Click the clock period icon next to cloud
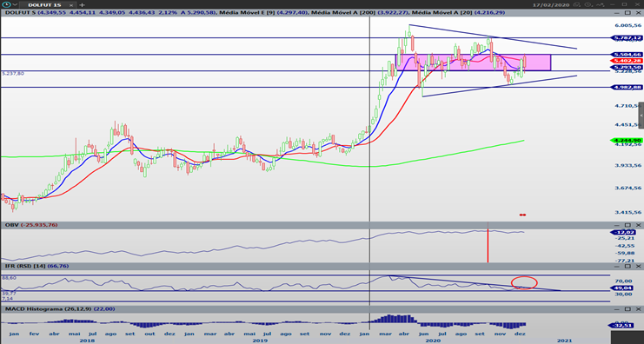 click(x=588, y=4)
